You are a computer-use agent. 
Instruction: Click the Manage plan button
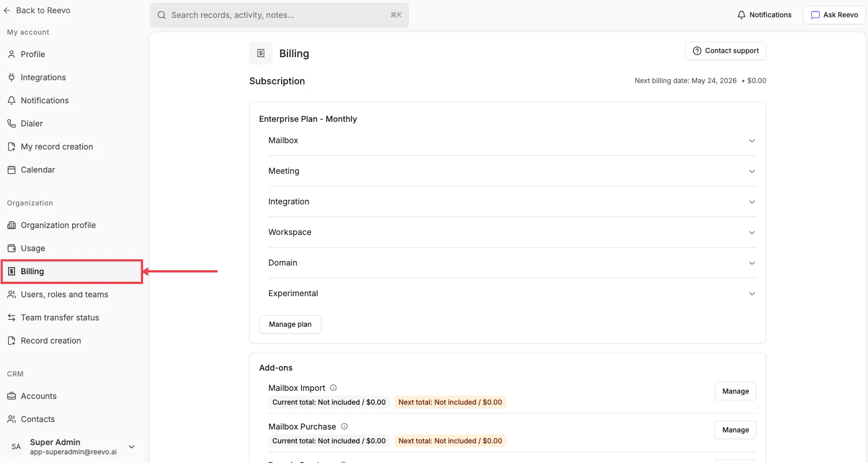coord(290,324)
